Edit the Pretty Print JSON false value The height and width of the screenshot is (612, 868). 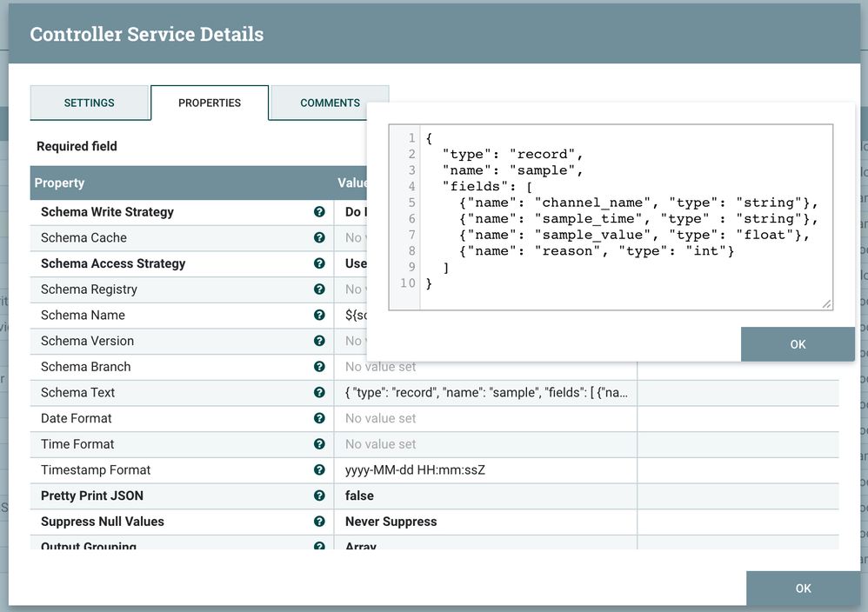pos(484,496)
